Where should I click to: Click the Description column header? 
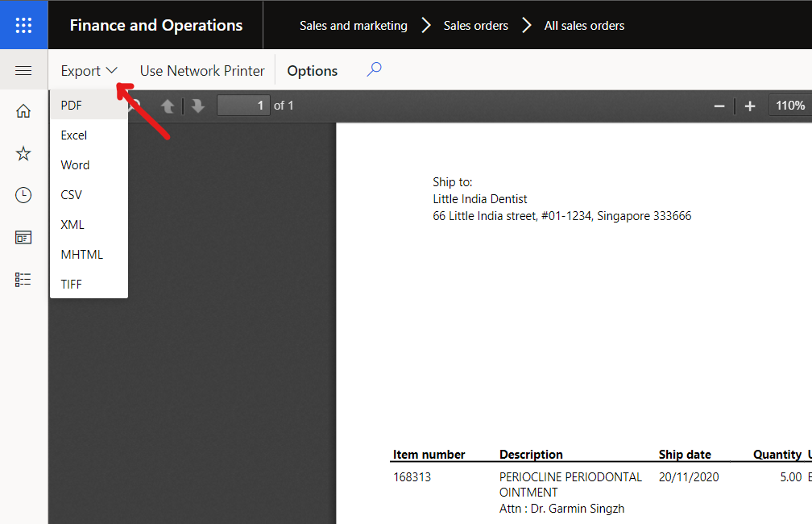531,455
